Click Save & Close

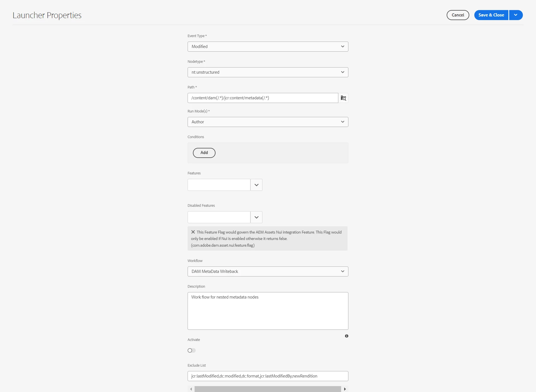click(x=491, y=15)
